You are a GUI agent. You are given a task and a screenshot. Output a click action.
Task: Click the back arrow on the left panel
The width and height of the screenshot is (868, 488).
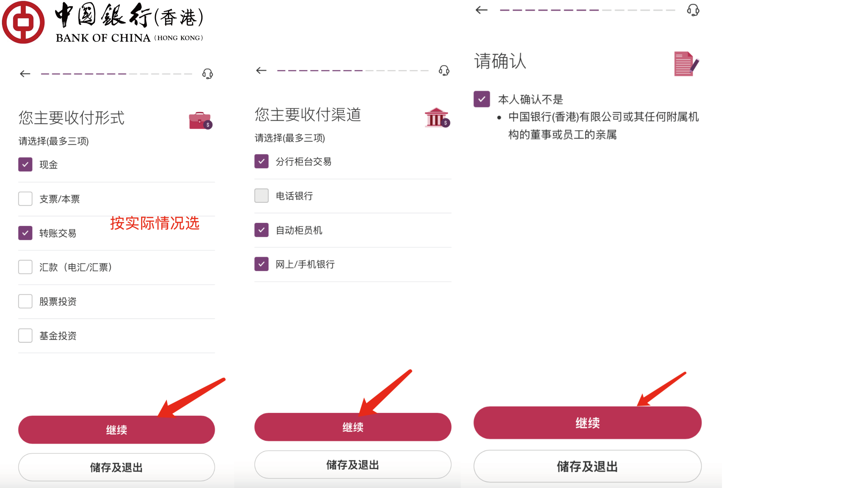point(25,74)
